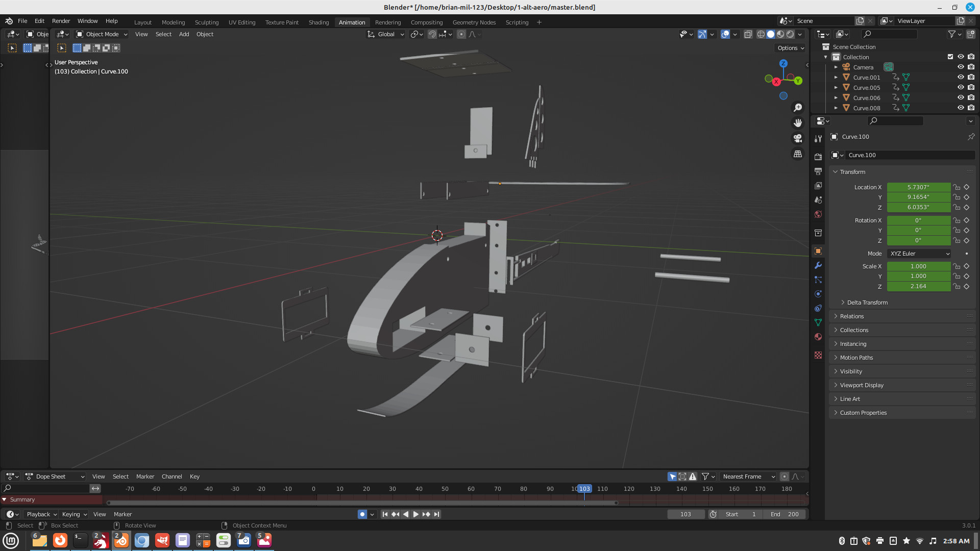Open the Dope Sheet Channel menu
Viewport: 980px width, 551px height.
click(171, 477)
